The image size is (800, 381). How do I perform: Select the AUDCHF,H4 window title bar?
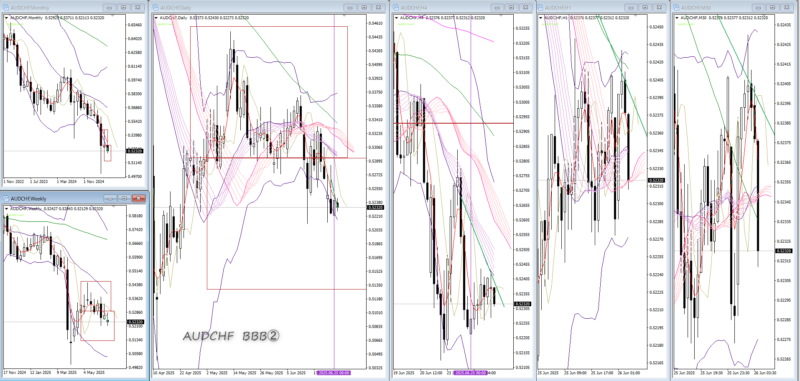tap(462, 8)
